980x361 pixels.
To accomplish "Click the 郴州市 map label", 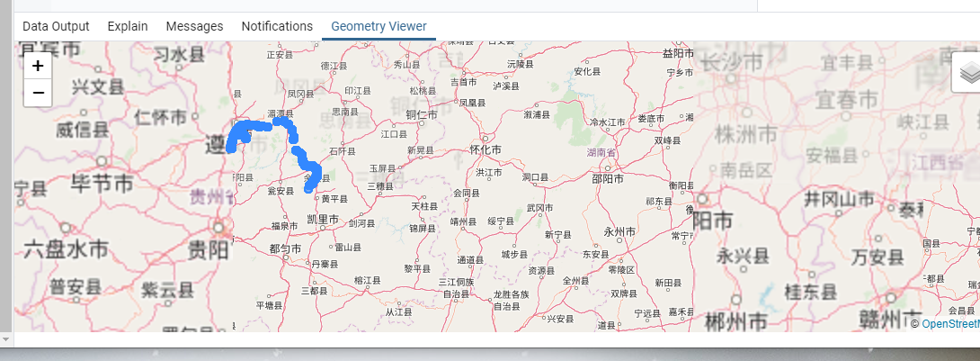I will click(735, 322).
